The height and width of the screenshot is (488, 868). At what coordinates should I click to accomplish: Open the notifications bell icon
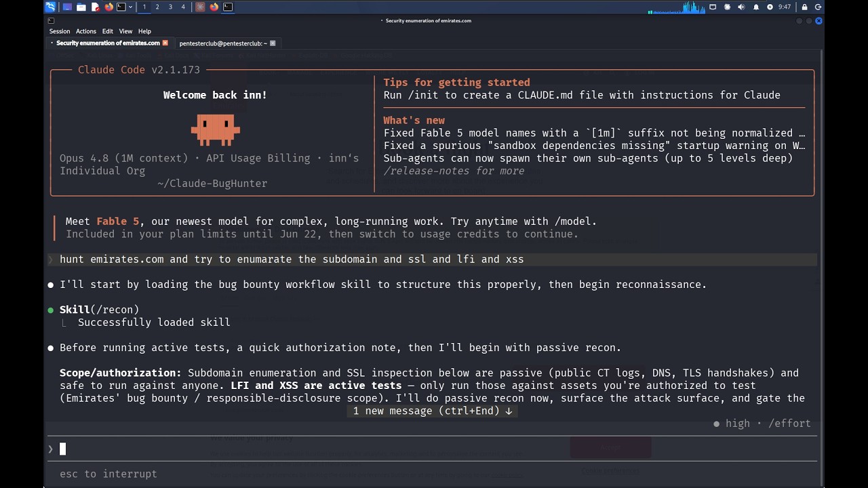[x=756, y=7]
